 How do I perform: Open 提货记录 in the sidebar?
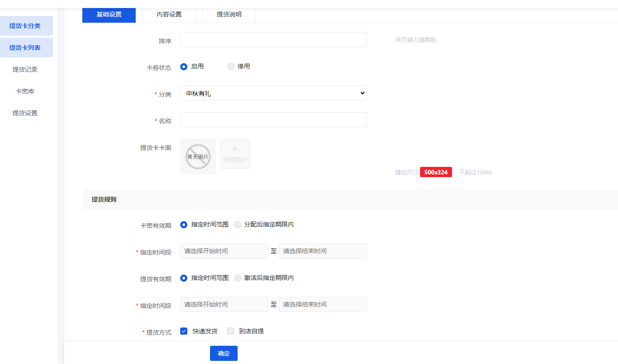coord(25,69)
